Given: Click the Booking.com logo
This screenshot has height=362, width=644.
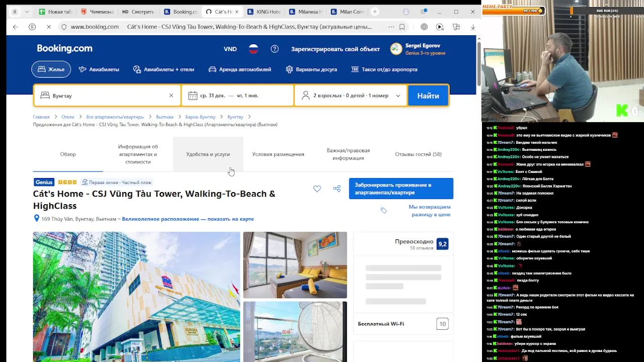Looking at the screenshot, I should [64, 49].
